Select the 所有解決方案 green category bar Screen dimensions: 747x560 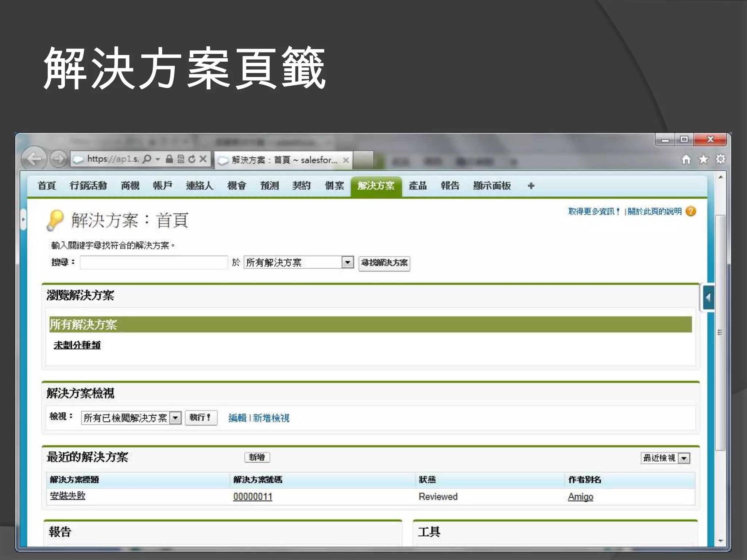tap(371, 324)
